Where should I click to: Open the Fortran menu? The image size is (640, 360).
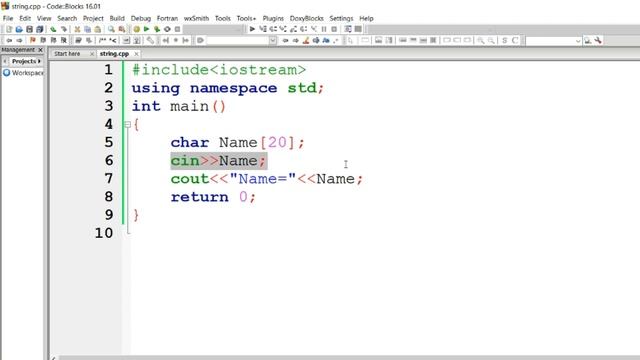pyautogui.click(x=167, y=18)
